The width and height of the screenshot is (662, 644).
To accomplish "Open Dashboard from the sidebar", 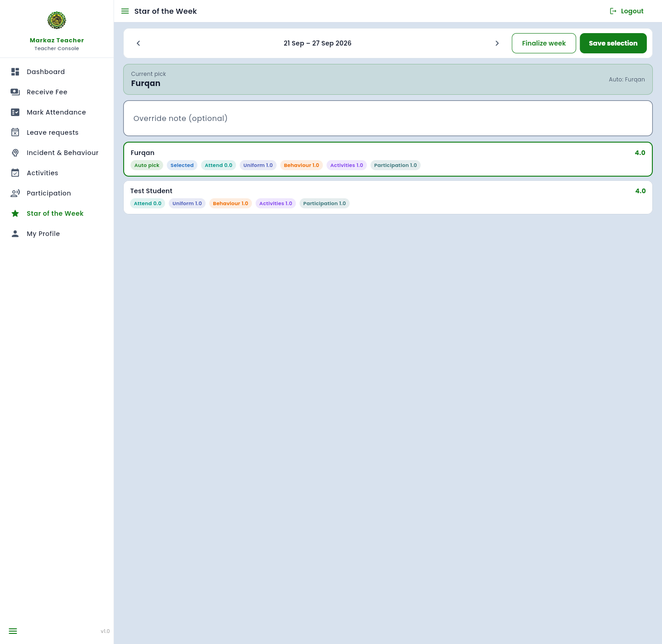I will tap(57, 72).
